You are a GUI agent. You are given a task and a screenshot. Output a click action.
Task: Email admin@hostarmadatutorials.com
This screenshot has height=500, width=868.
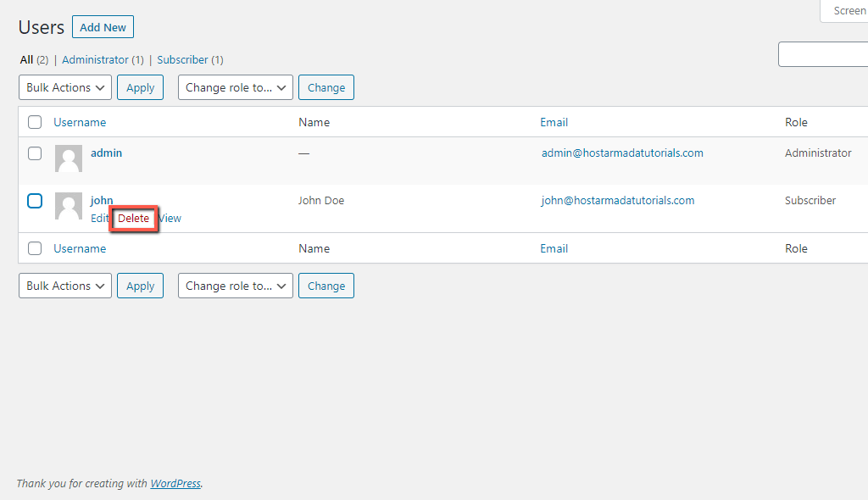(x=622, y=153)
